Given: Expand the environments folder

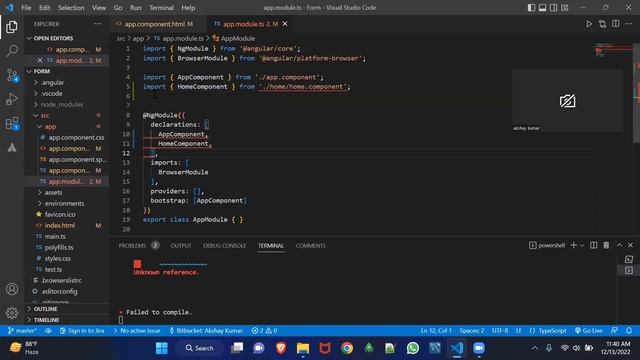Looking at the screenshot, I should [64, 203].
